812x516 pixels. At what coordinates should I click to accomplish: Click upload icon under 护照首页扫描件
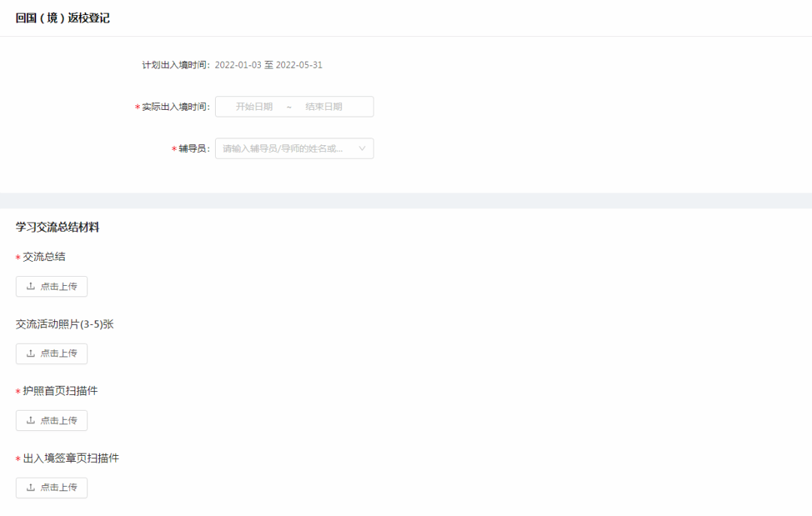tap(31, 420)
